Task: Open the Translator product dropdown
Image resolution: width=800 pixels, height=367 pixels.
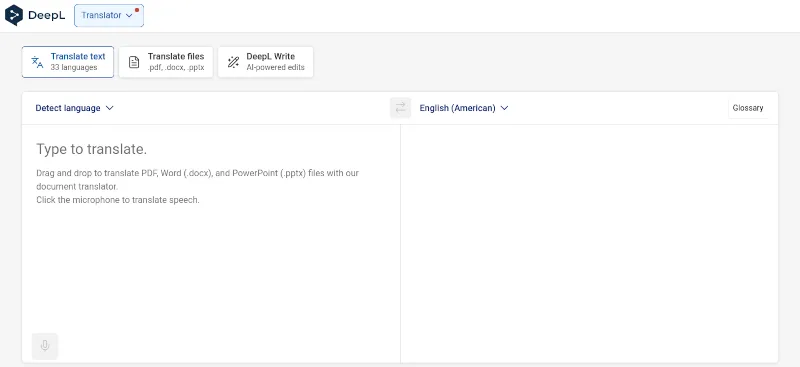Action: point(109,15)
